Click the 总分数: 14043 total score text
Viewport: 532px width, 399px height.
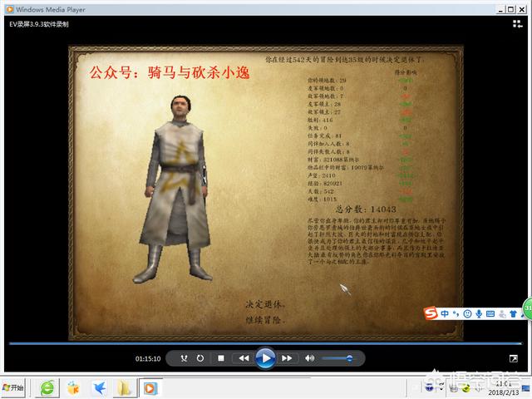pyautogui.click(x=366, y=209)
